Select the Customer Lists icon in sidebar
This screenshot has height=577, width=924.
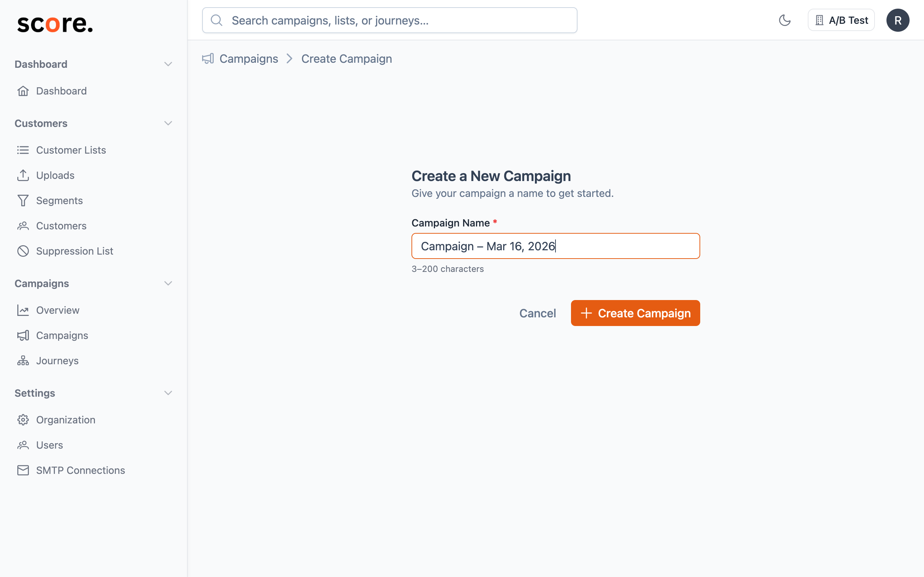[23, 150]
